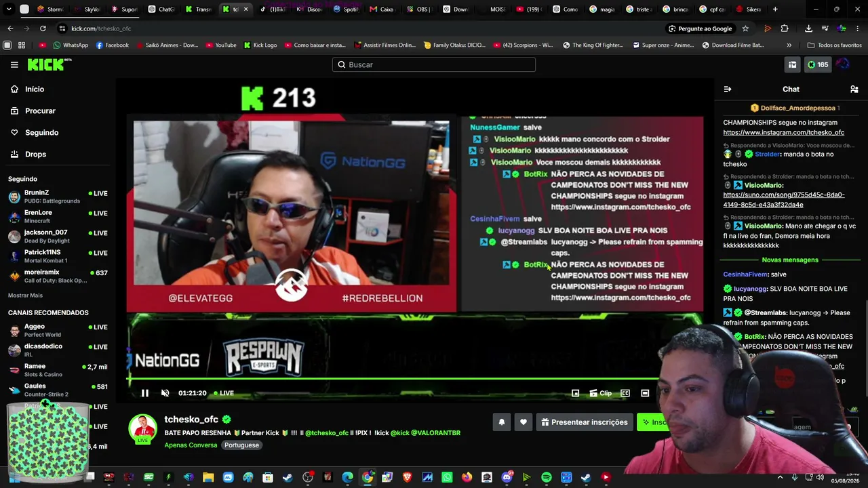Open the Facebook bookmark

click(113, 45)
